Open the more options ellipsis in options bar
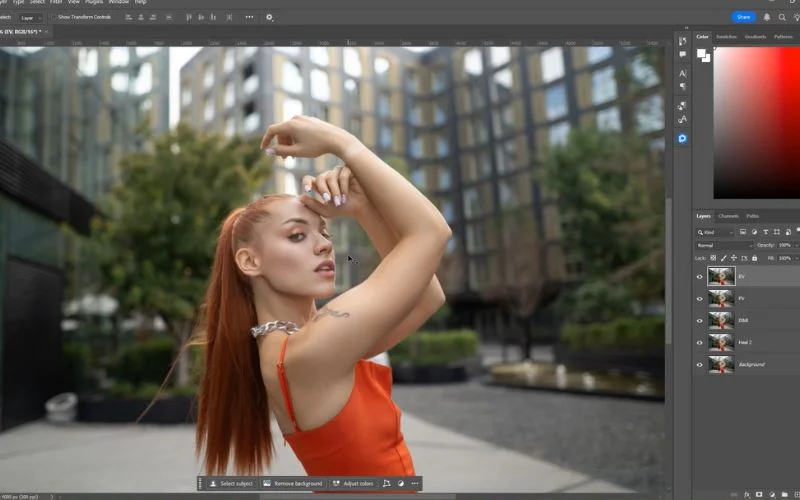This screenshot has width=800, height=500. pyautogui.click(x=248, y=17)
